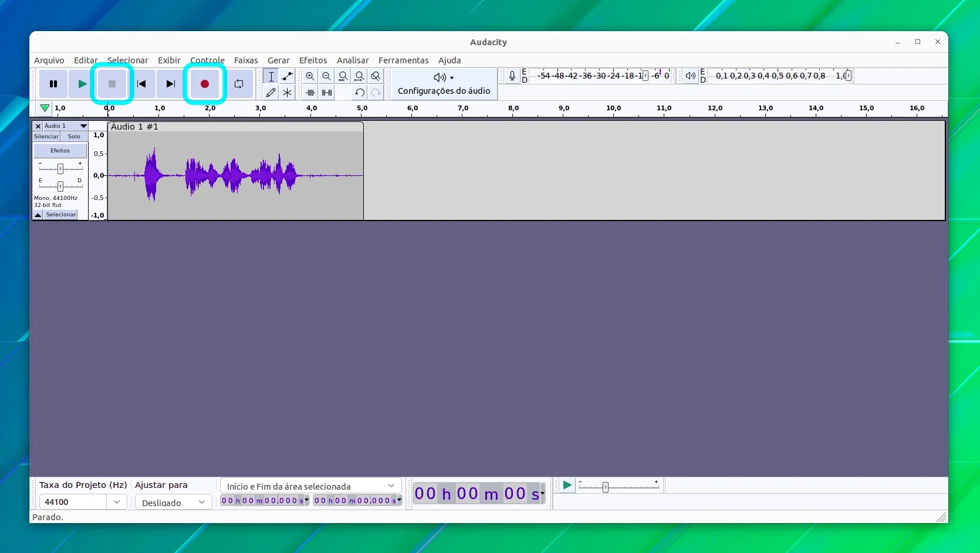This screenshot has width=980, height=553.
Task: Click the Pause button
Action: pos(53,84)
